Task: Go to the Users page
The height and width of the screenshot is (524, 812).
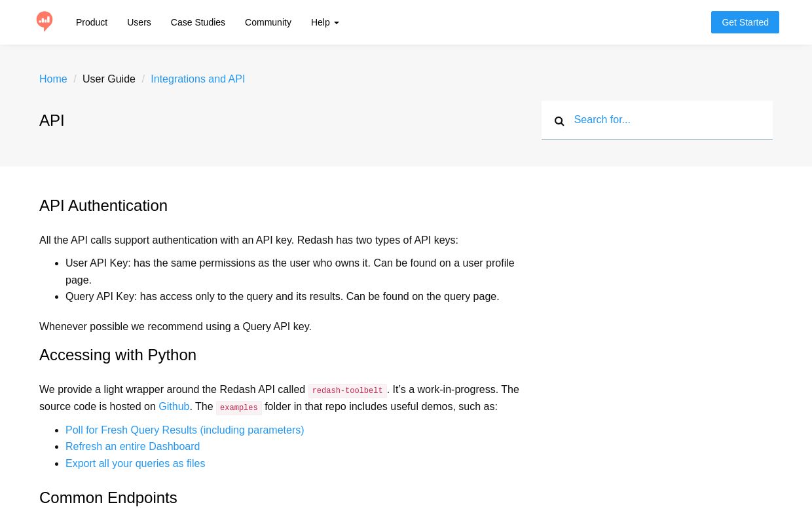Action: tap(139, 22)
